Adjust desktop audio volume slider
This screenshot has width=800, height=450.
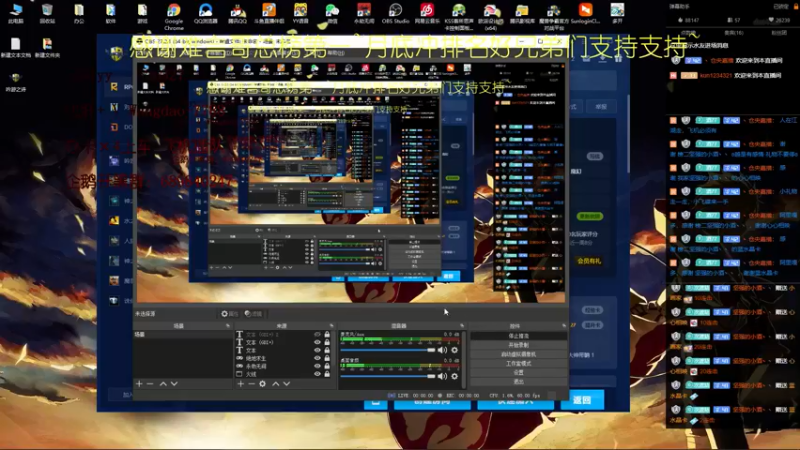388,376
